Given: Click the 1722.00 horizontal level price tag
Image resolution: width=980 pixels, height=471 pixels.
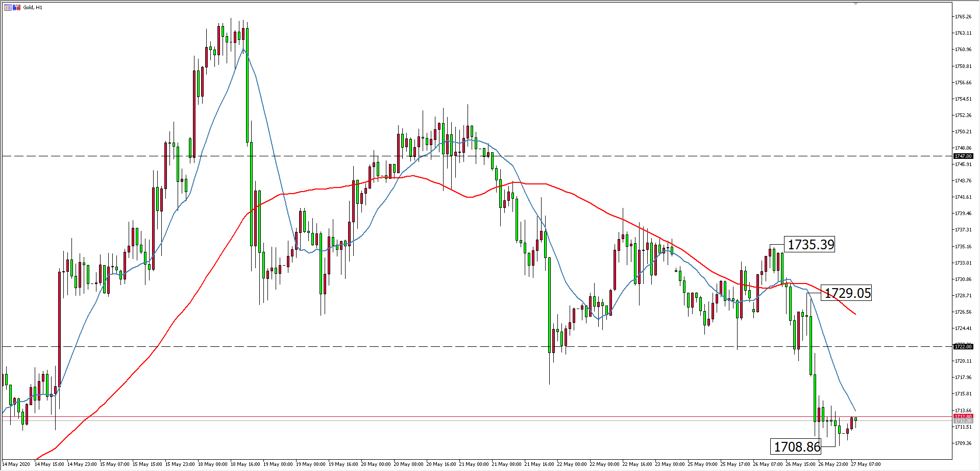Looking at the screenshot, I should 963,347.
